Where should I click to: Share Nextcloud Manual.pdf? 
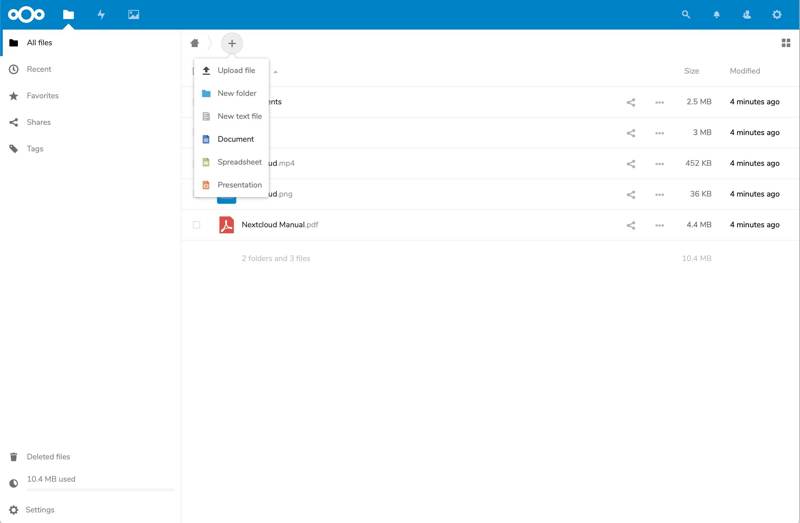[x=631, y=225]
